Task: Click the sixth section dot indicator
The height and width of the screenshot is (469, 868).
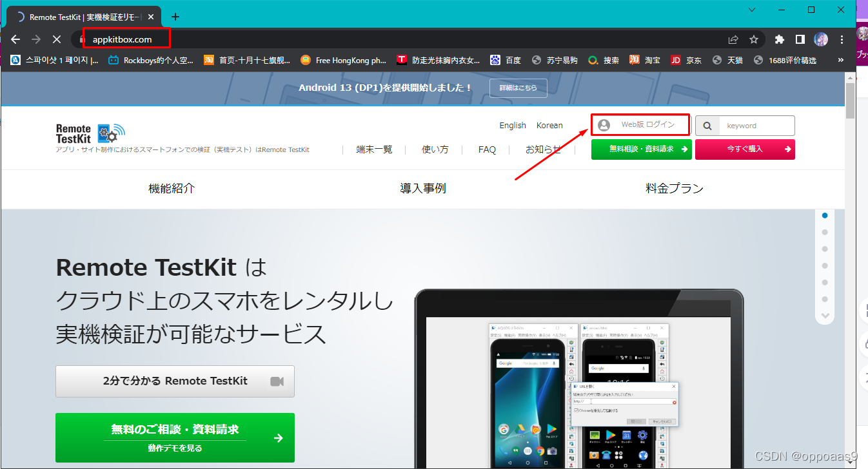Action: point(825,299)
